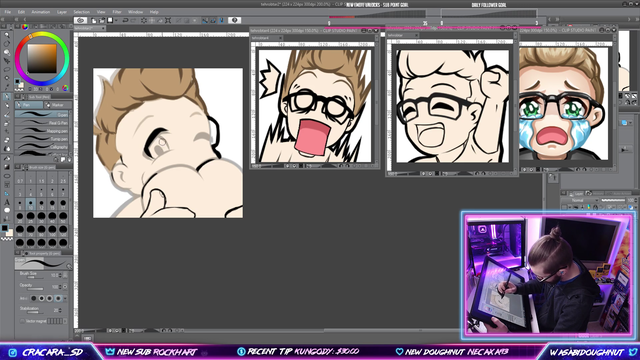Image resolution: width=640 pixels, height=360 pixels.
Task: Switch to the Marker sub tool tab
Action: tap(58, 105)
